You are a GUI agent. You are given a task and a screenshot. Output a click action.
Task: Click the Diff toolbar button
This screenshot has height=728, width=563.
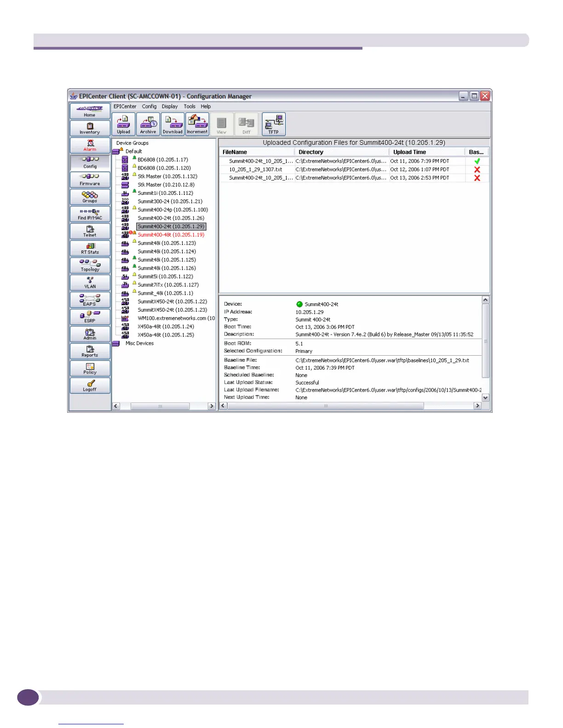(247, 124)
